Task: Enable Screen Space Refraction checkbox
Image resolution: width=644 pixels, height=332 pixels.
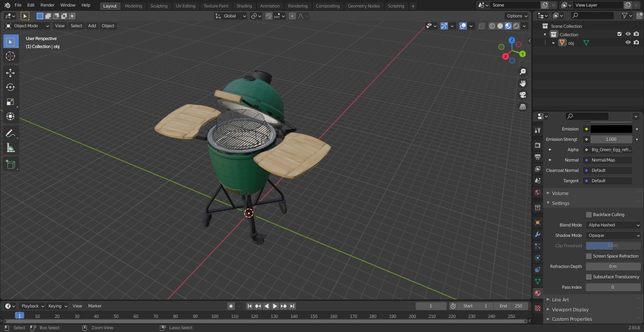Action: tap(589, 256)
